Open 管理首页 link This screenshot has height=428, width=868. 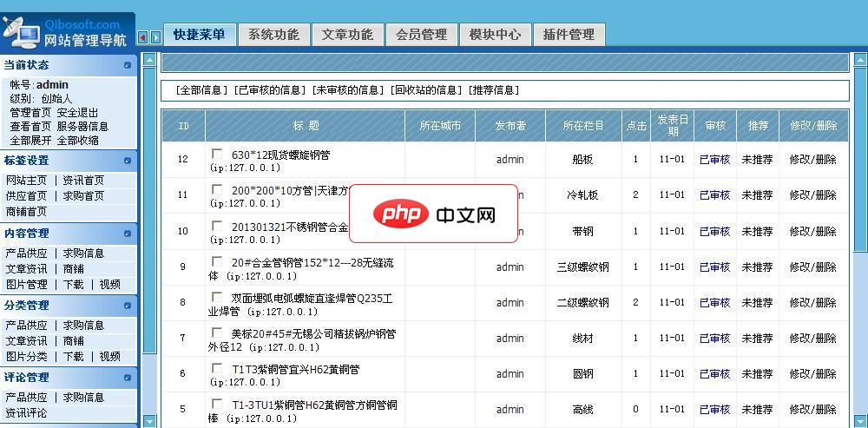[30, 112]
